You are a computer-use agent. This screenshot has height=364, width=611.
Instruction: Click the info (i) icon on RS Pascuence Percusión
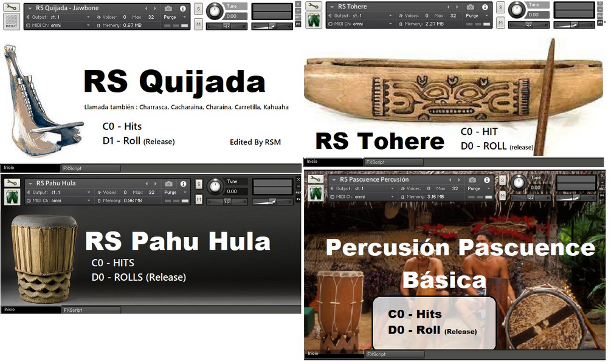point(486,179)
